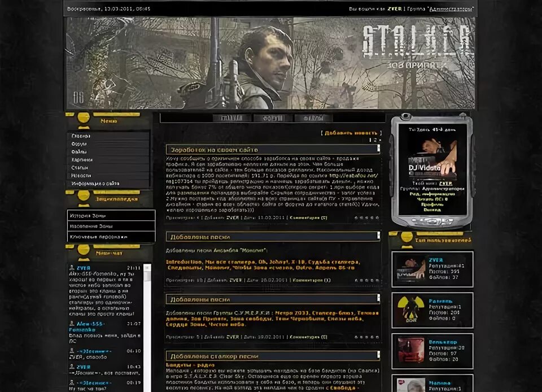Click the Добавить новость link
The height and width of the screenshot is (392, 542).
(351, 133)
